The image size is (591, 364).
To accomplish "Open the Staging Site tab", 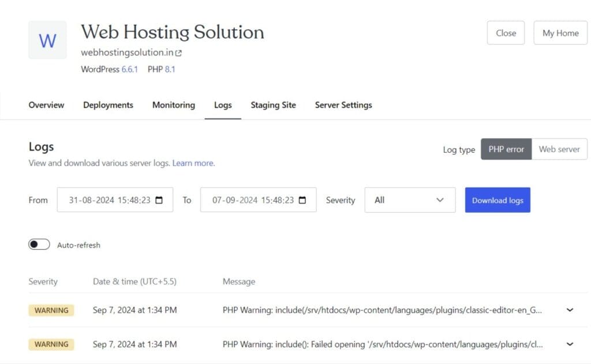I will [273, 105].
